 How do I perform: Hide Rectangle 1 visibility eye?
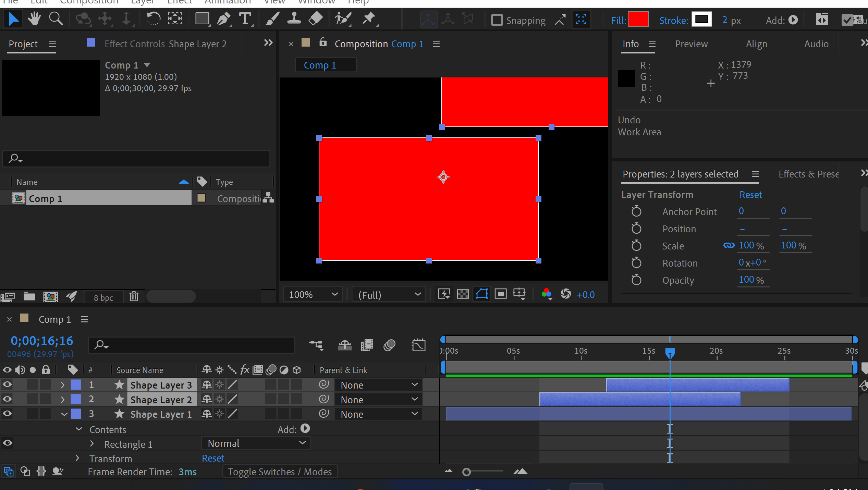(7, 443)
